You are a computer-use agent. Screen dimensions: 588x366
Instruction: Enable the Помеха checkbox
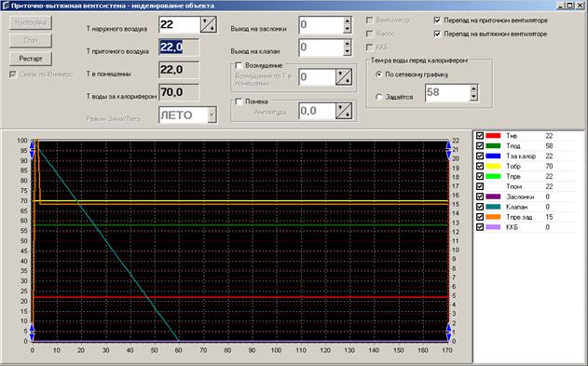[239, 102]
